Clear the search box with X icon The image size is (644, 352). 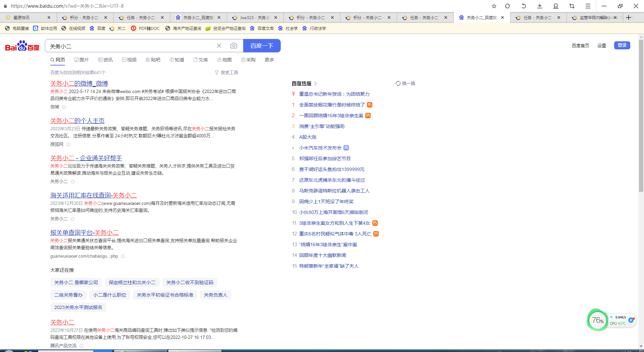pyautogui.click(x=219, y=46)
